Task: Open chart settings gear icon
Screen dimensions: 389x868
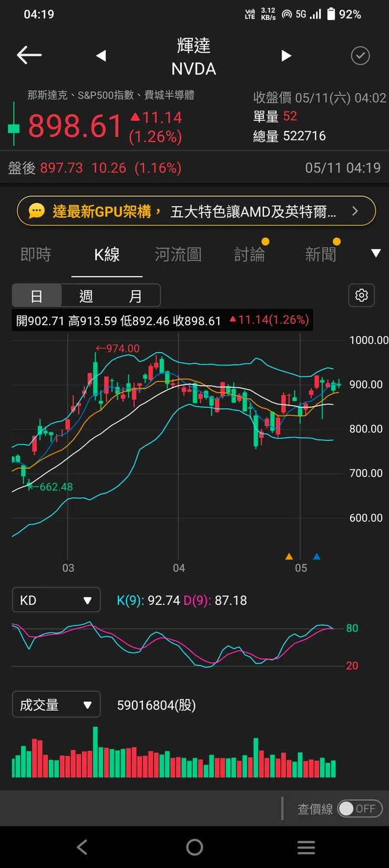Action: 362,295
